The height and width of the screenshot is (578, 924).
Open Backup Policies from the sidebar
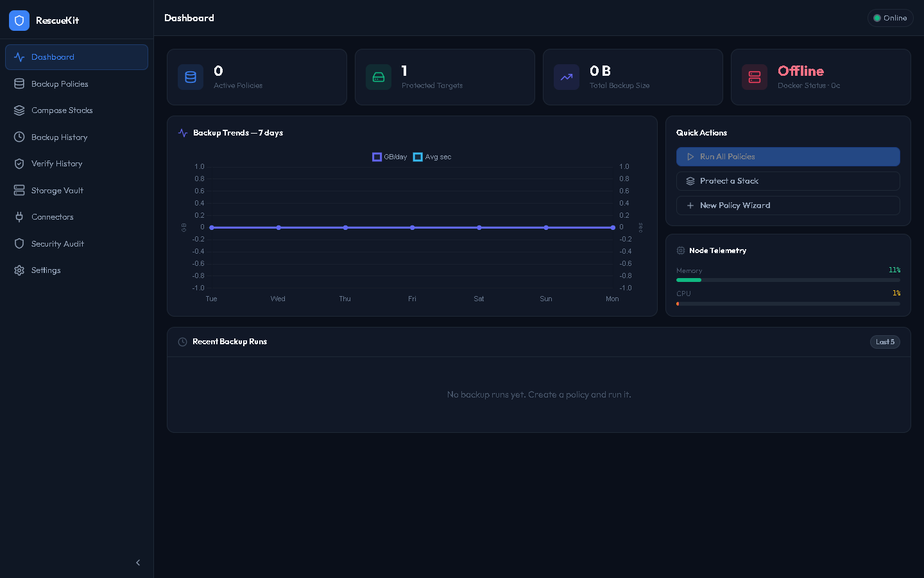(76, 84)
